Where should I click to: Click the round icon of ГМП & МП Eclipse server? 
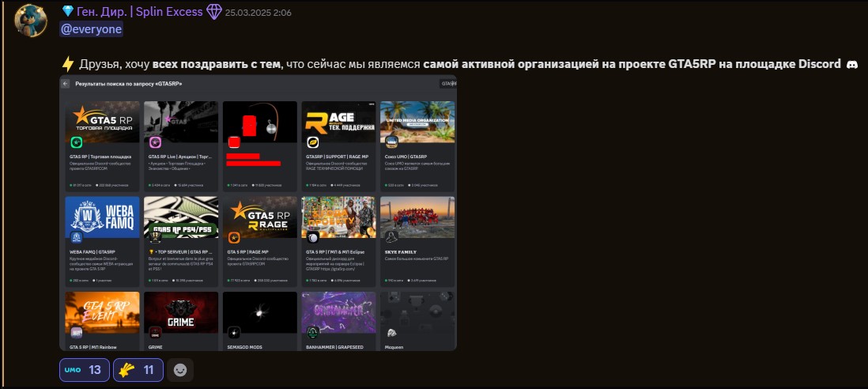pos(313,238)
